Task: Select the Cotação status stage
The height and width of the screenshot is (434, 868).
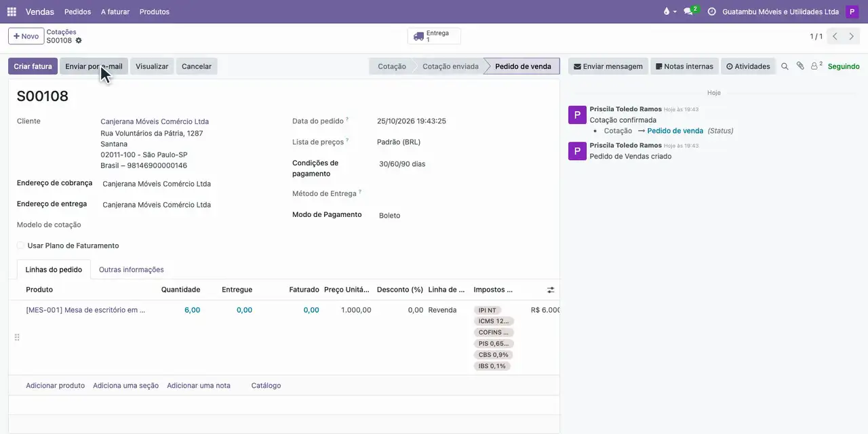Action: click(x=391, y=66)
